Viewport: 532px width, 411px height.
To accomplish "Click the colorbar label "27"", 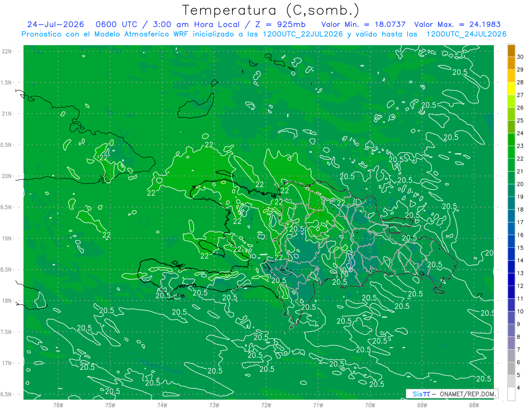I will tap(520, 95).
